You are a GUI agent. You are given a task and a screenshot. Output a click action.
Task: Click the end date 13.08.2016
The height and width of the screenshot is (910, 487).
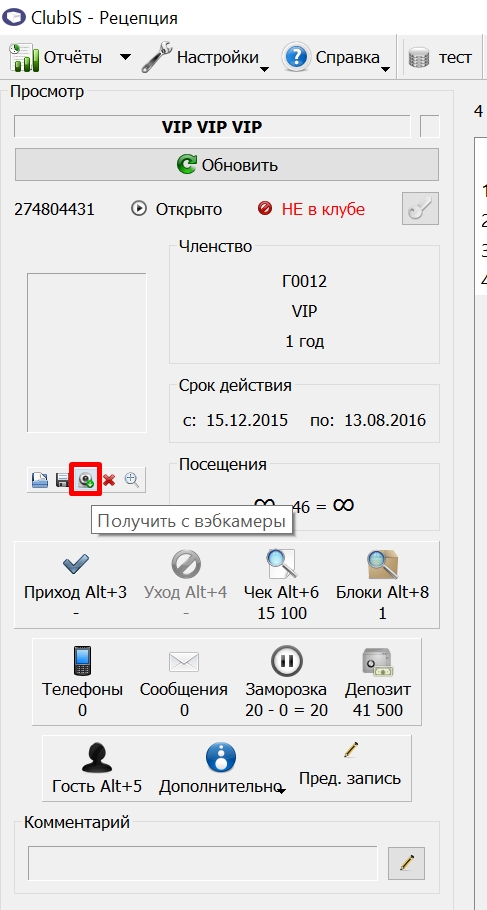[385, 420]
